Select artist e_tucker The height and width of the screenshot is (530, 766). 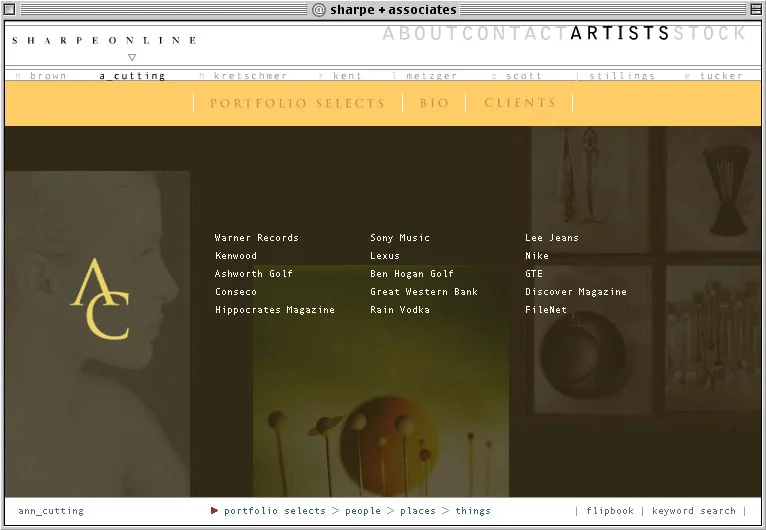tap(714, 76)
